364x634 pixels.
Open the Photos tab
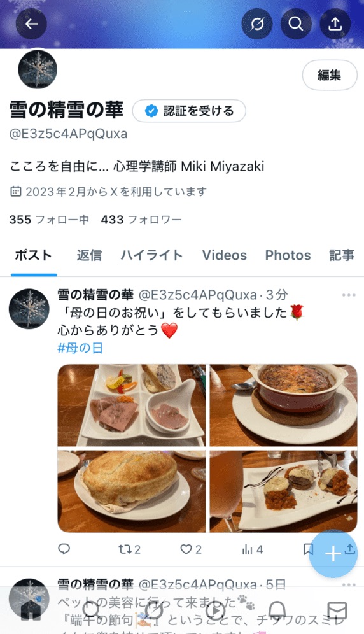(x=288, y=255)
